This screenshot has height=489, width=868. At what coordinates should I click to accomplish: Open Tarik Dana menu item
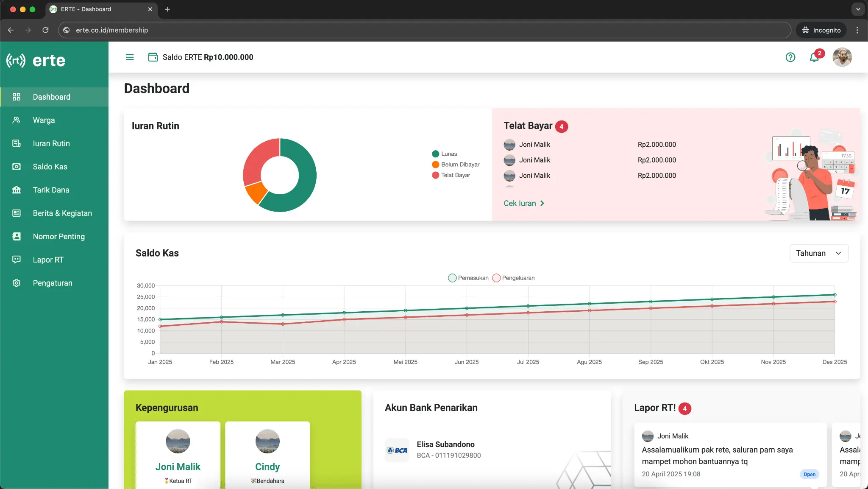[54, 190]
